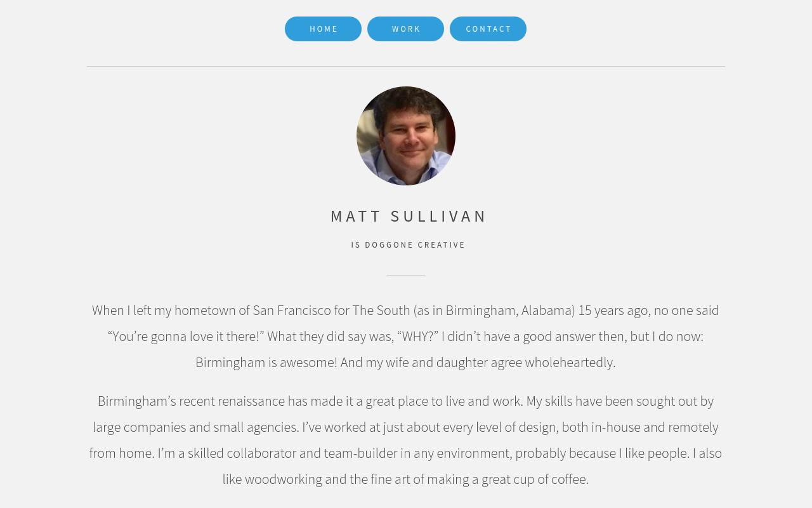This screenshot has height=508, width=812.
Task: Click the short divider below the tagline
Action: (406, 275)
